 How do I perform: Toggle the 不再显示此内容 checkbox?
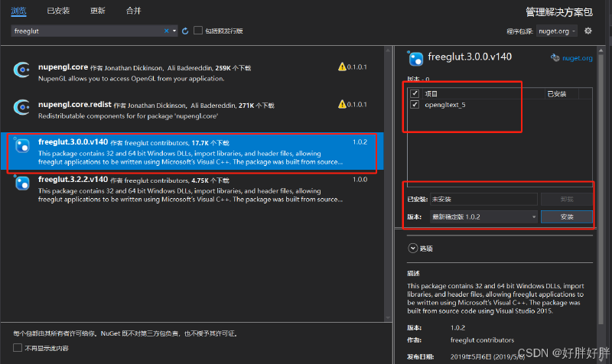tap(18, 348)
